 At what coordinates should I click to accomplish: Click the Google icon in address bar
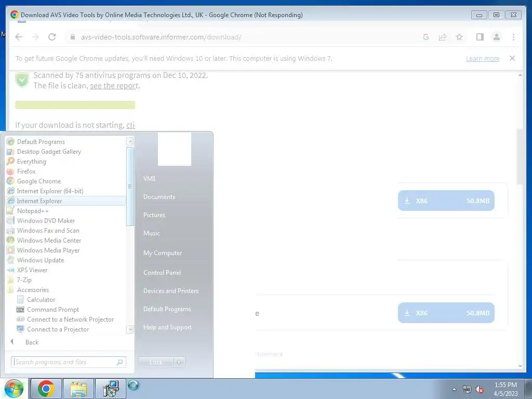[x=426, y=37]
